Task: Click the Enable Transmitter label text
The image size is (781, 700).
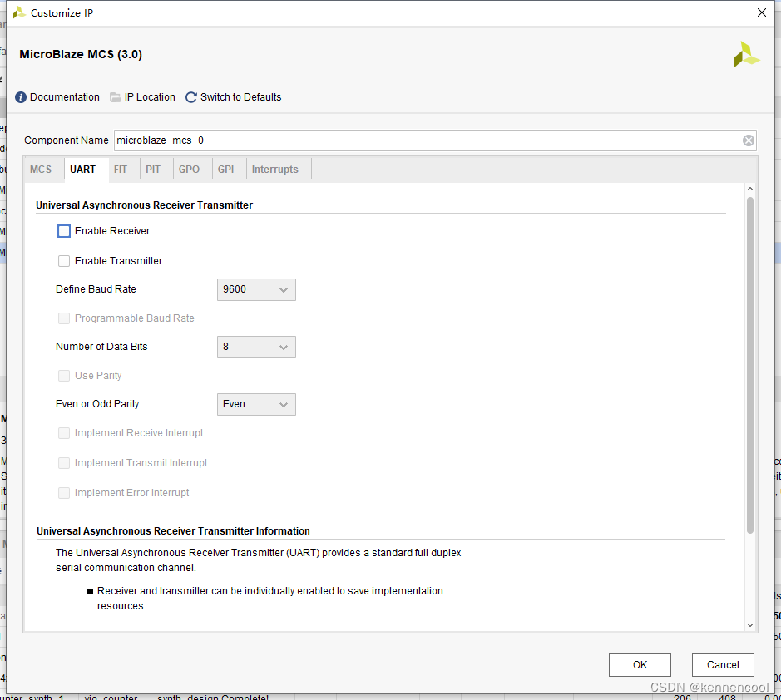Action: (119, 261)
